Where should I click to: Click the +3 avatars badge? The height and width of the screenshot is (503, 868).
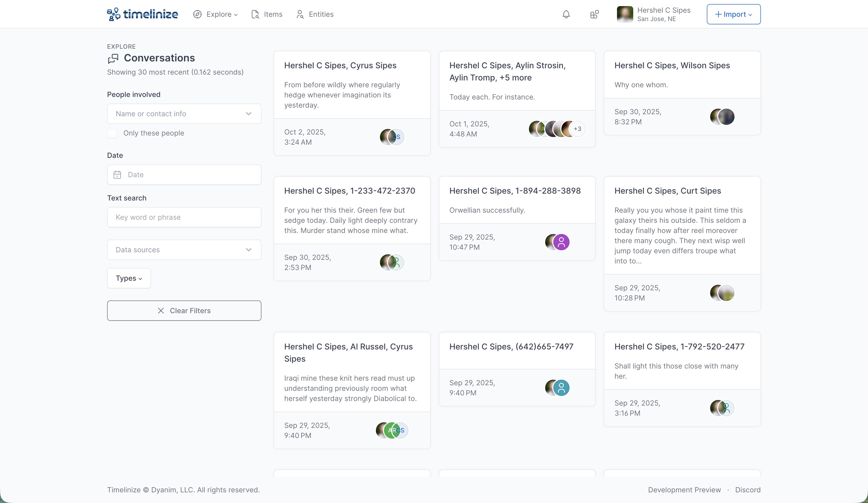(x=577, y=129)
